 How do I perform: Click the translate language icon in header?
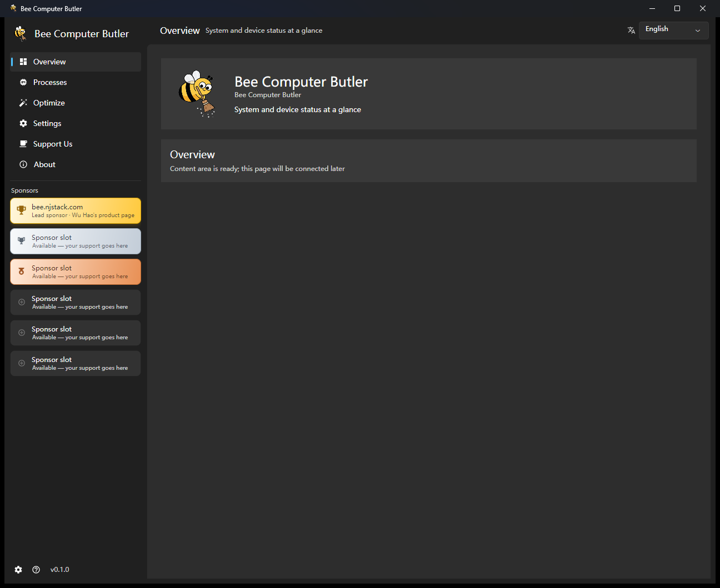click(x=631, y=31)
